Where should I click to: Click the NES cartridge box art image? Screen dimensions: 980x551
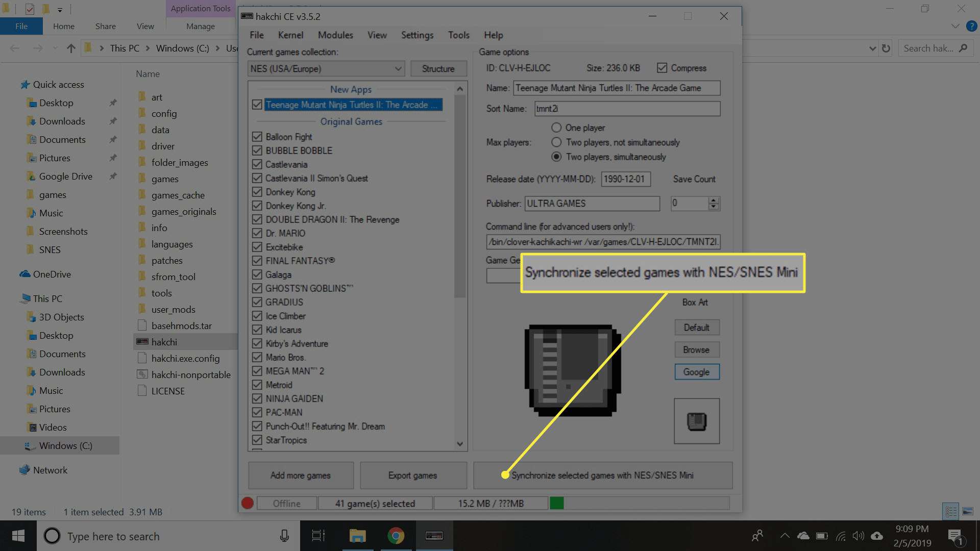pyautogui.click(x=573, y=370)
